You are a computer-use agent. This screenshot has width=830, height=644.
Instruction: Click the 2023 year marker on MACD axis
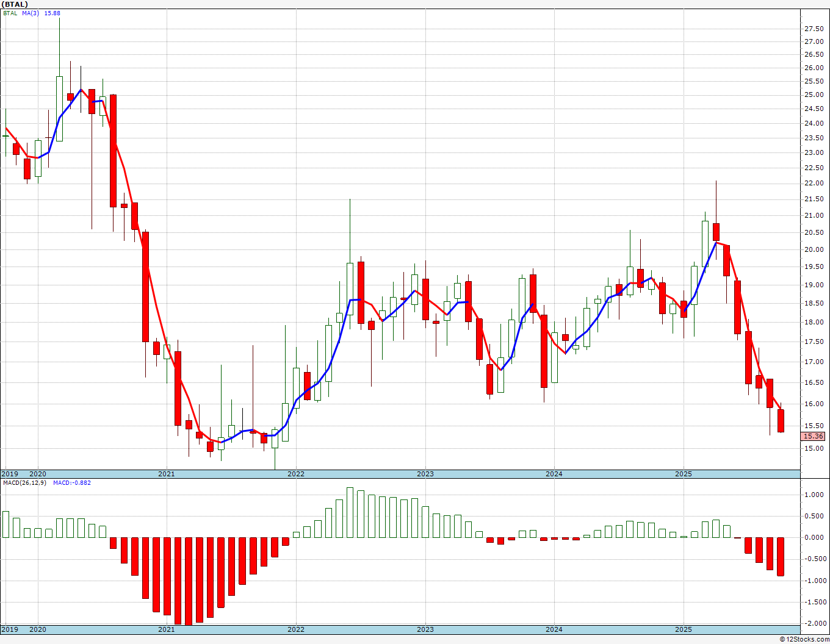(x=425, y=629)
